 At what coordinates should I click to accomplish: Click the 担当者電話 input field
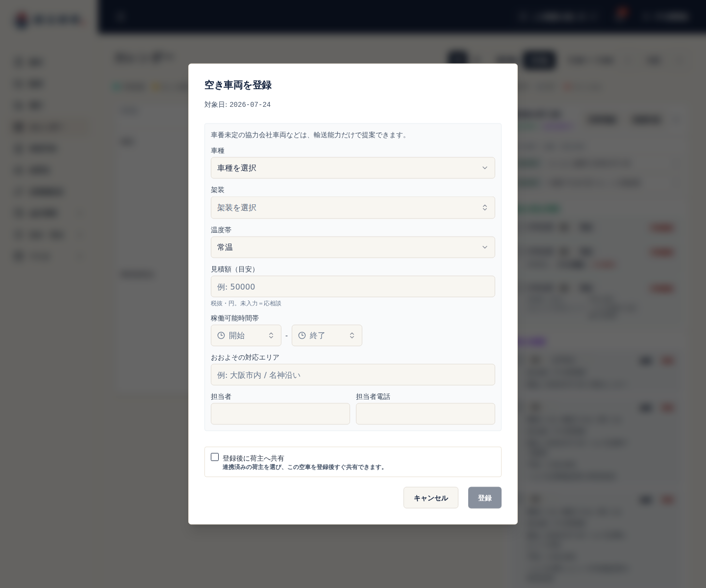[425, 414]
